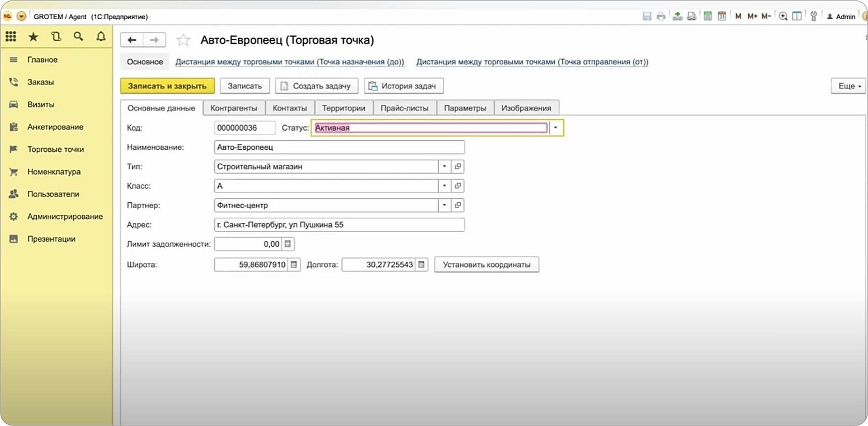Viewport: 868px width, 426px height.
Task: Open the sections grid menu icon
Action: tap(11, 36)
